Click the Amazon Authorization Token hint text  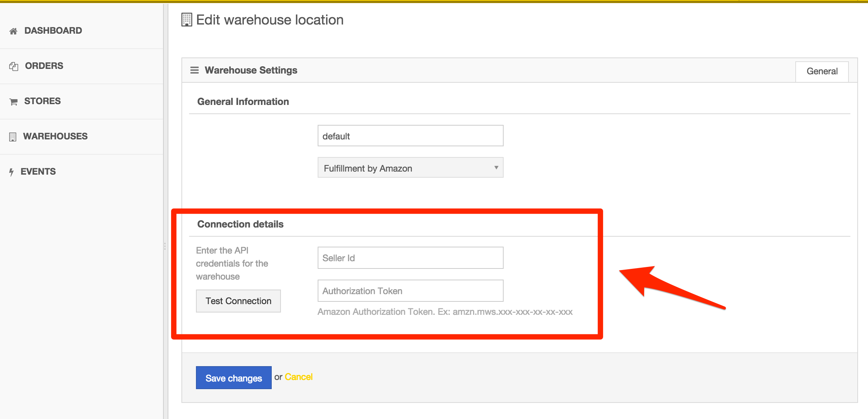point(445,312)
